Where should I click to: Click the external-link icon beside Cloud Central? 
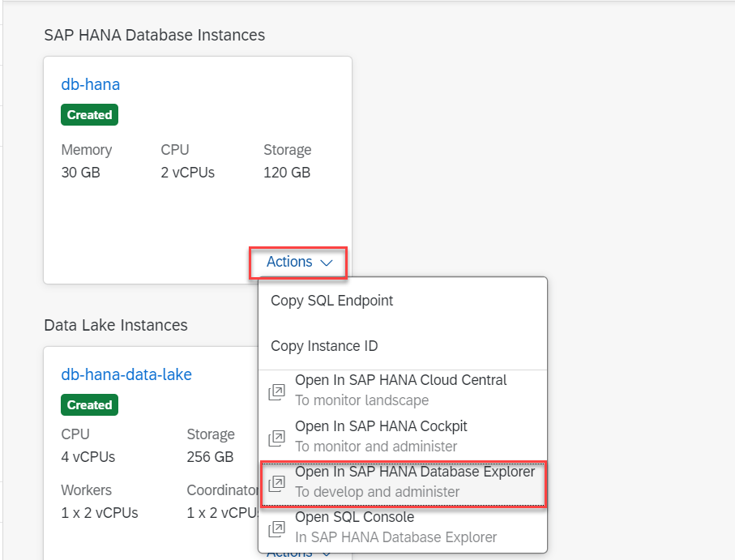pos(276,392)
